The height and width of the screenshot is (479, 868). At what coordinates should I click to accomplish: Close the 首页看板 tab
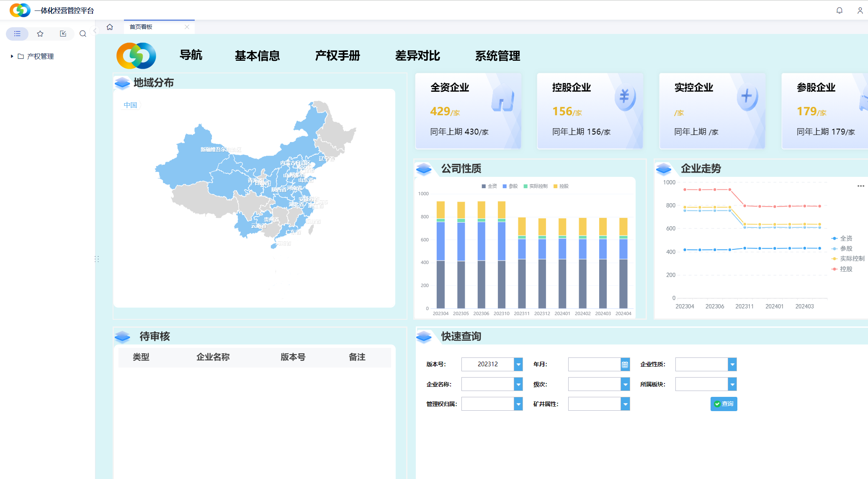[x=187, y=27]
